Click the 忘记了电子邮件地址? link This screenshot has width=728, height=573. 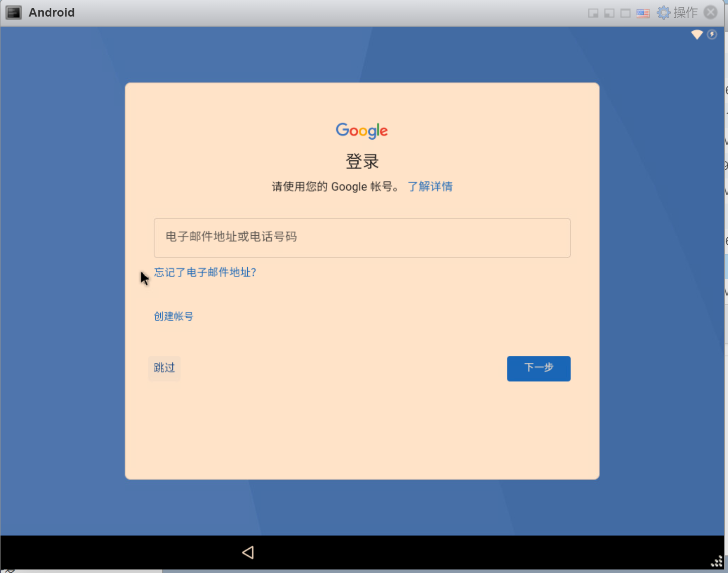[x=205, y=272]
